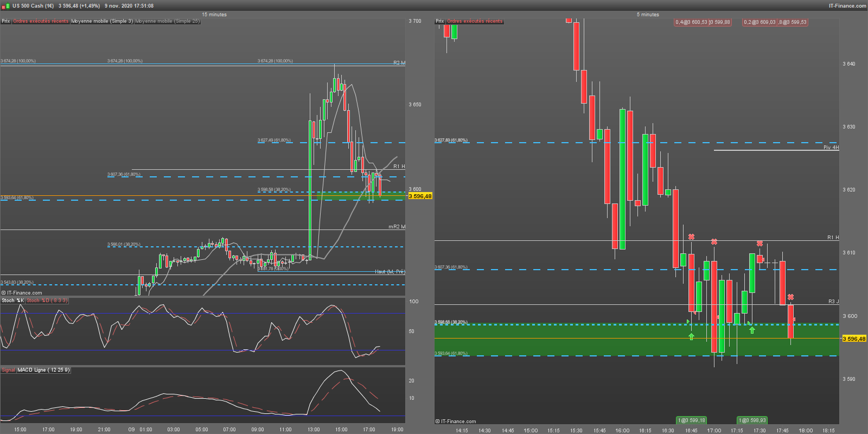Toggle the Moyenne mobile (Simple 3) legend
This screenshot has height=434, width=868.
pyautogui.click(x=102, y=21)
